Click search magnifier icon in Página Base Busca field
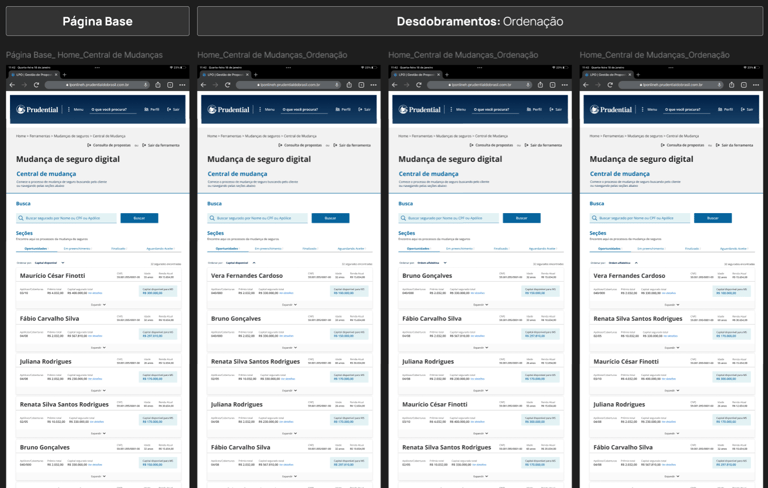768x488 pixels. tap(21, 218)
